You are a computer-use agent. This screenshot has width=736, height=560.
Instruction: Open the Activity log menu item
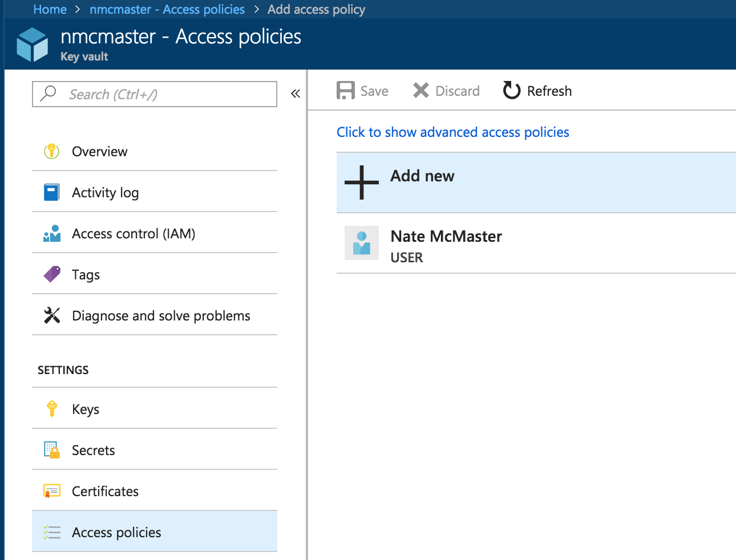point(155,192)
